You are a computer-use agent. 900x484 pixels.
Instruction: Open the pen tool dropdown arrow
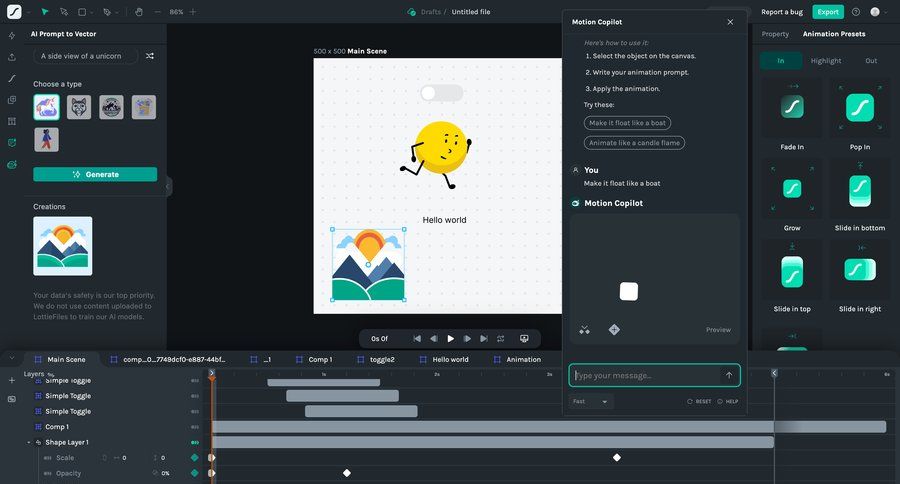point(117,12)
